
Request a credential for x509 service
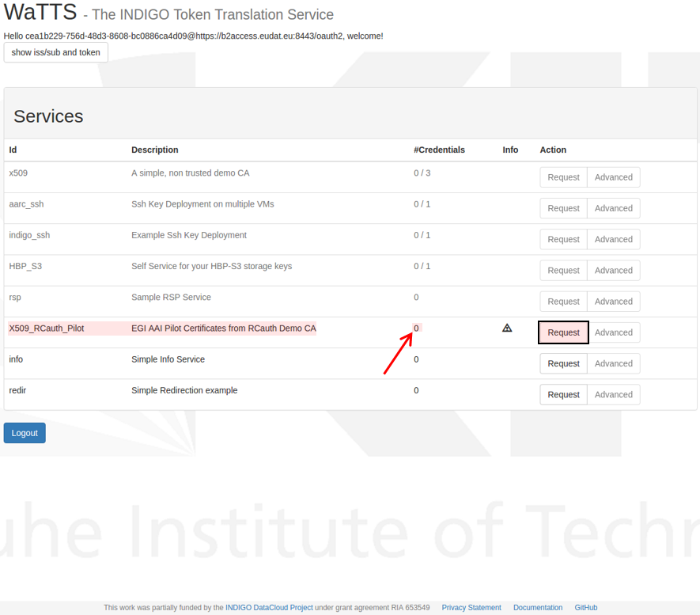563,177
